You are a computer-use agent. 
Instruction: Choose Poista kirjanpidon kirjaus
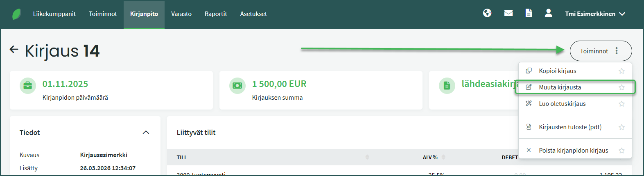[573, 151]
